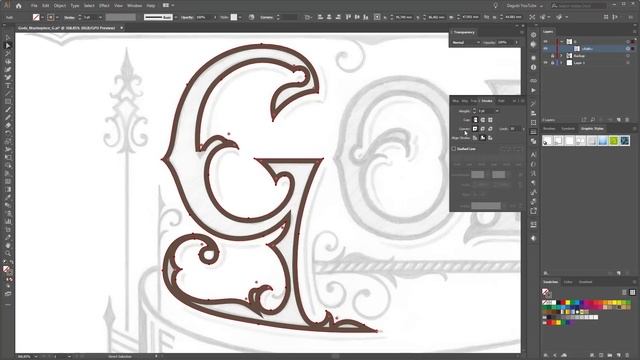Open the Effect menu

[104, 6]
